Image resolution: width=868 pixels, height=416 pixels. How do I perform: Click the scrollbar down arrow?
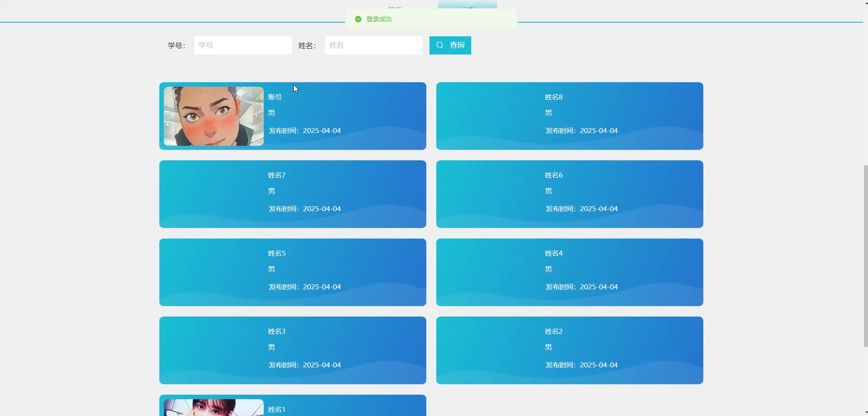click(865, 413)
